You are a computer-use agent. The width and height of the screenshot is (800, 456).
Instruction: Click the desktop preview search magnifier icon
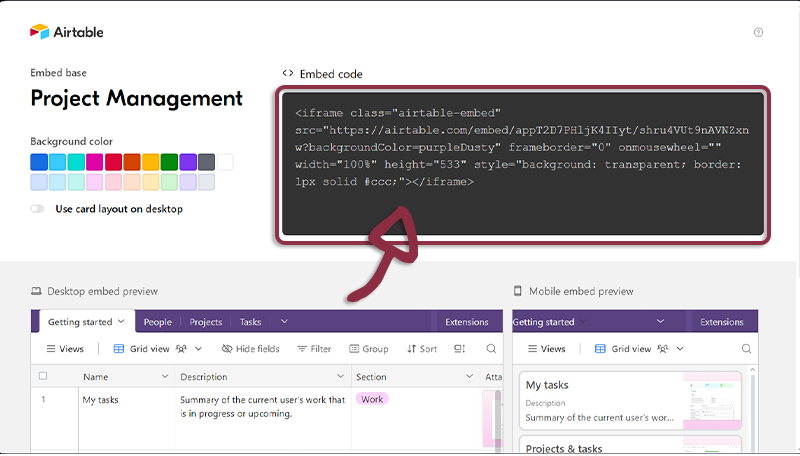[491, 349]
